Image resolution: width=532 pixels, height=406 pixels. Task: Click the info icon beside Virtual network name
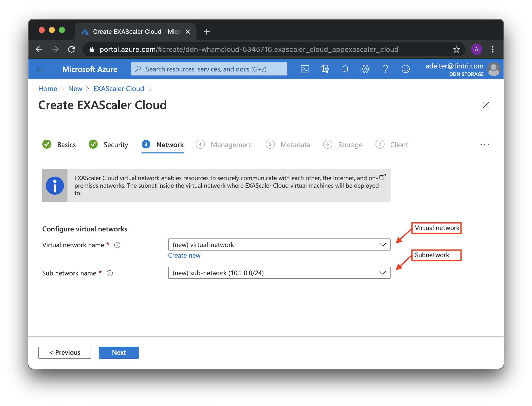(117, 245)
